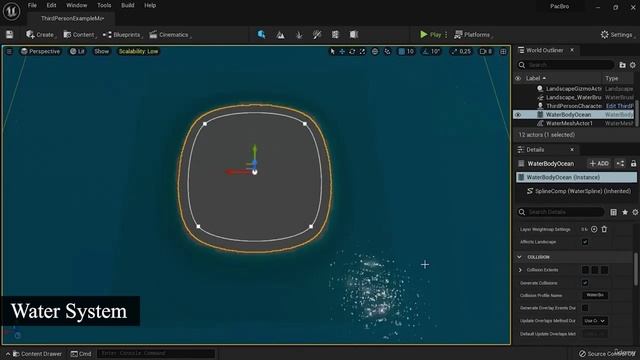Open the Lit view mode dropdown
The width and height of the screenshot is (640, 360).
(77, 51)
